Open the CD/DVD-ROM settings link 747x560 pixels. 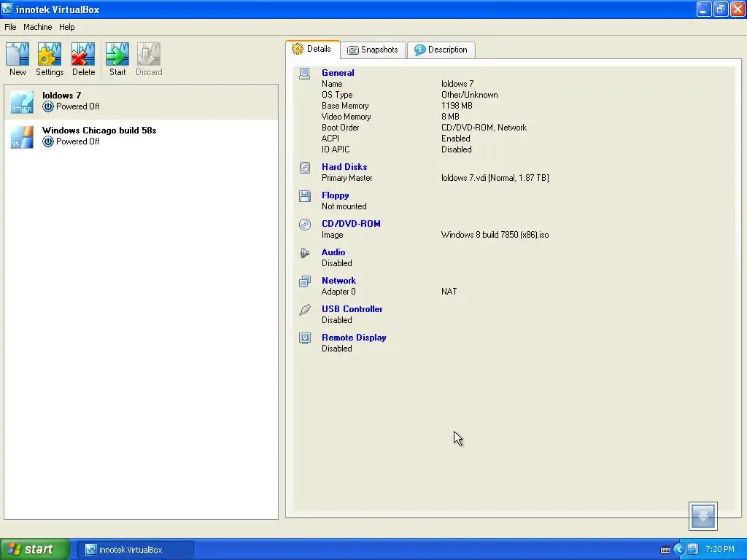pyautogui.click(x=351, y=224)
